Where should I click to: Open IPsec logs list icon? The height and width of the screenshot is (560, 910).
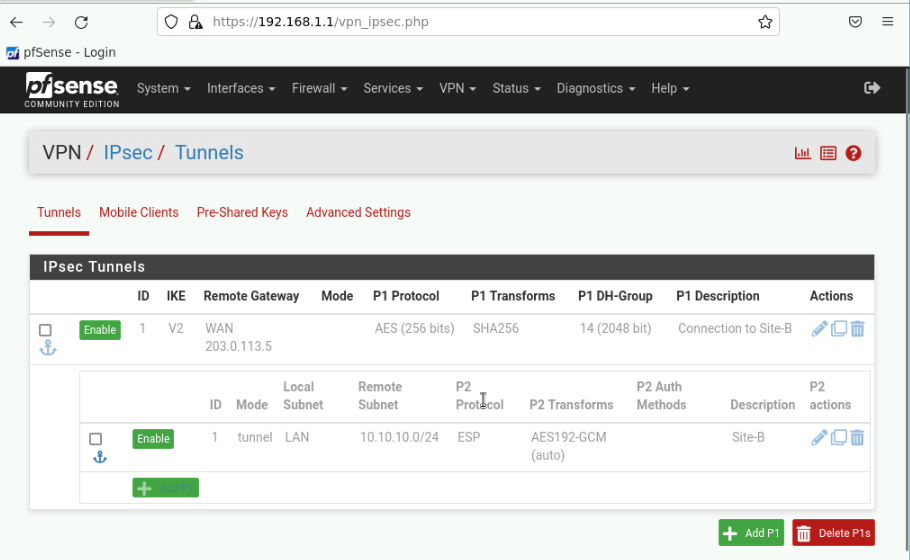click(828, 153)
